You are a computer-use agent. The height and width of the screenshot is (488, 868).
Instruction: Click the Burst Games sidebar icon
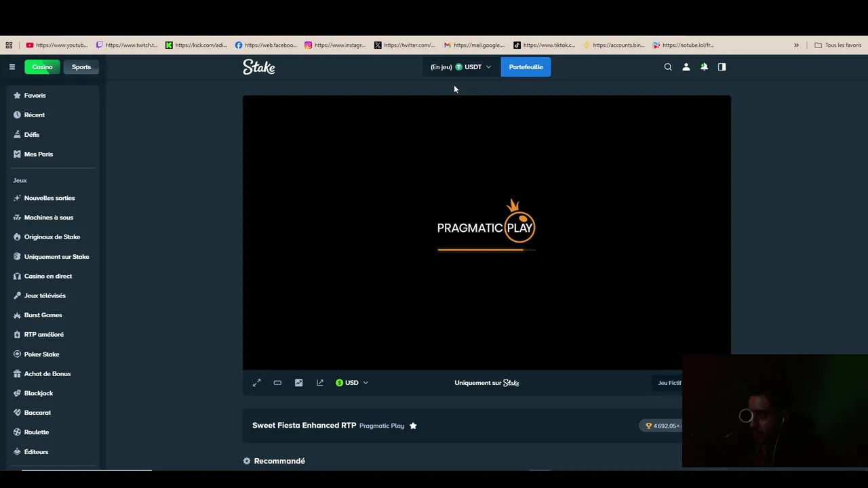tap(17, 315)
